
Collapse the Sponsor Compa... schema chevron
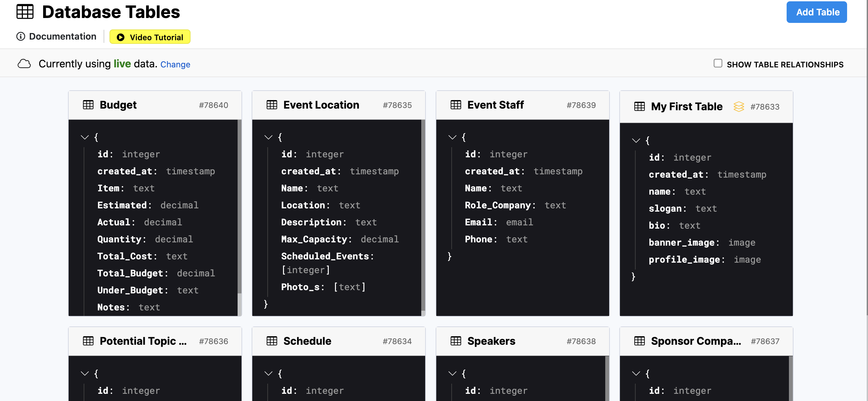tap(636, 373)
